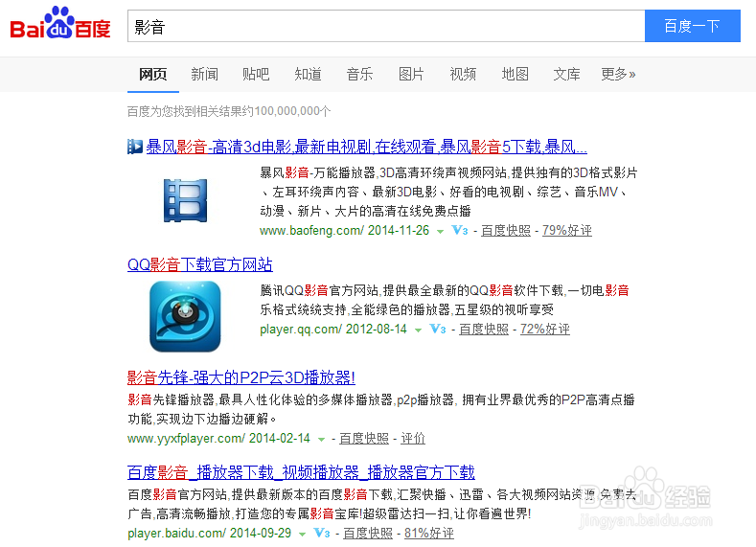
Task: Click the www.baofeng.com/ URL text
Action: click(x=311, y=230)
